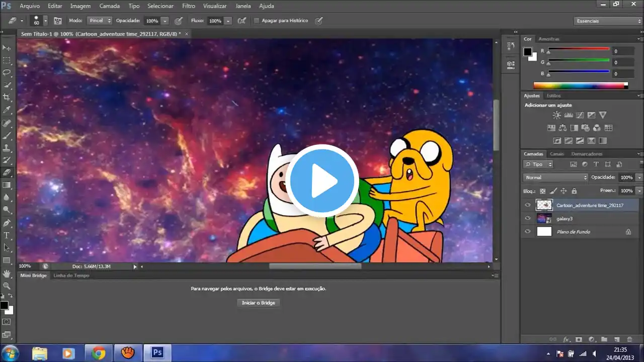Screen dimensions: 644x362
Task: Select the Type tool
Action: [x=7, y=235]
